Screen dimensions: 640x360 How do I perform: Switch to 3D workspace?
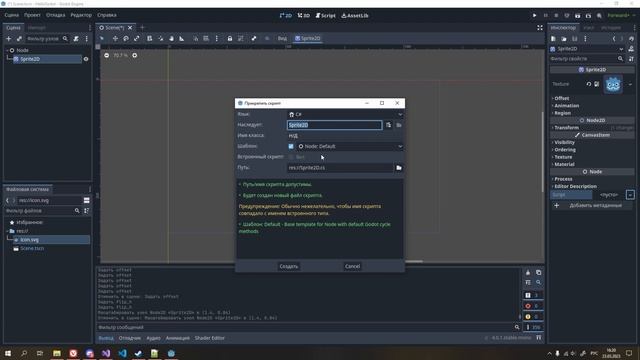[x=304, y=16]
